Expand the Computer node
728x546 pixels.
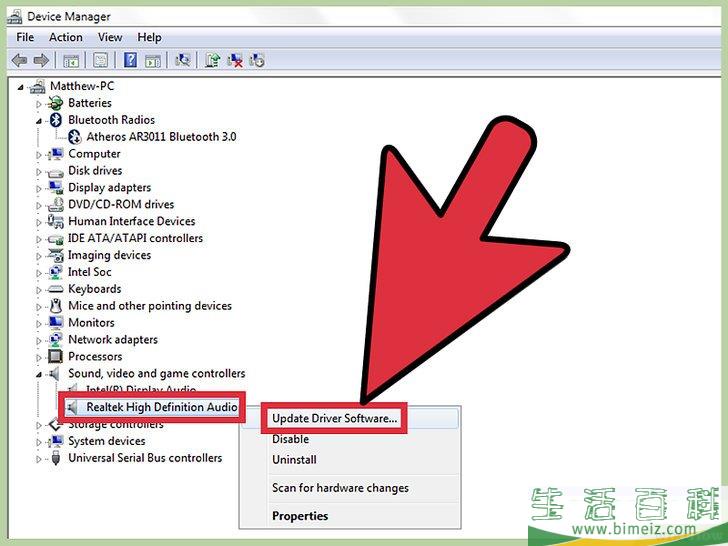39,155
